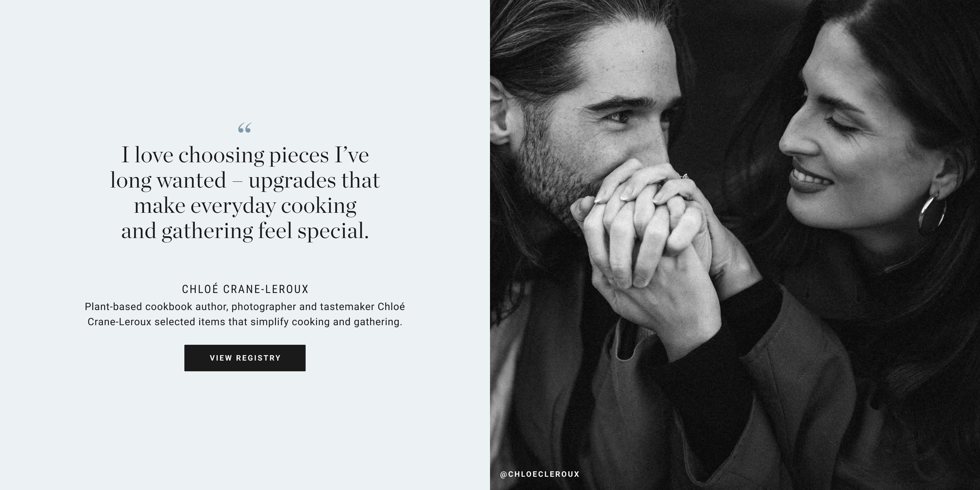Click the opening quotation mark icon

245,128
